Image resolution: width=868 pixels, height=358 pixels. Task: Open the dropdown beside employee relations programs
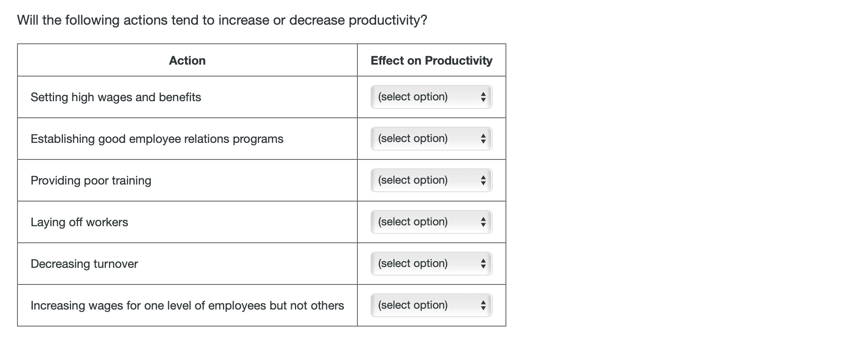431,138
